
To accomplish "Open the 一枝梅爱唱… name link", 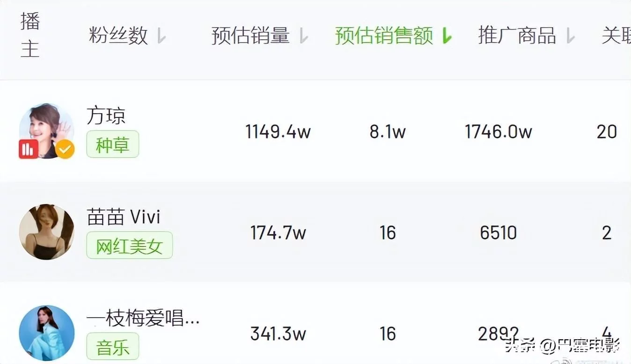I will pos(143,318).
